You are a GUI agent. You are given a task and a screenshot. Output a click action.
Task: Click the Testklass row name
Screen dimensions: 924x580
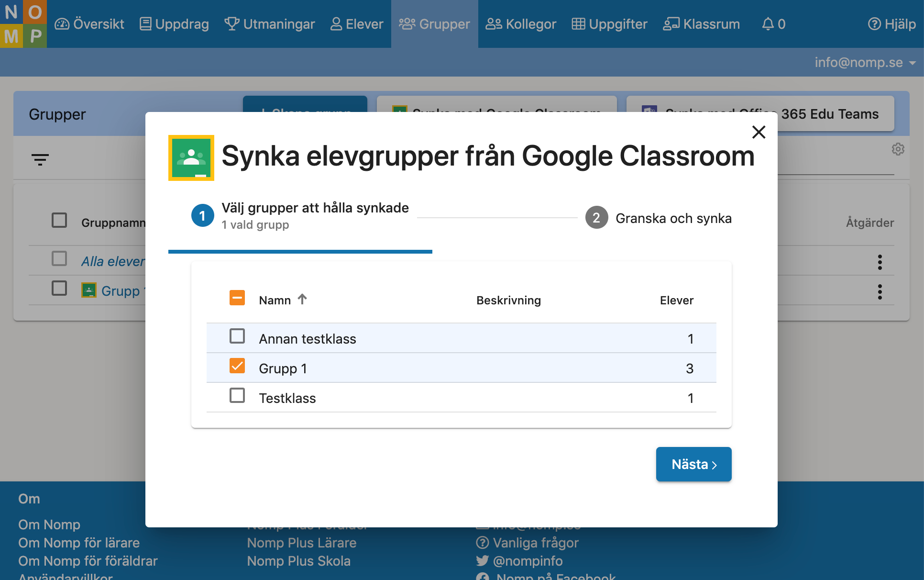tap(287, 398)
